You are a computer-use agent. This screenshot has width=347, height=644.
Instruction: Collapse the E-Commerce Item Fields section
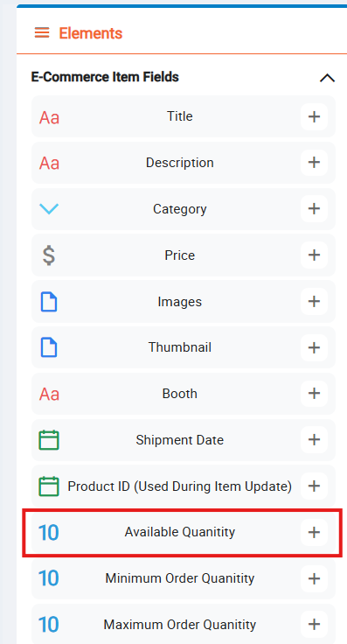[x=327, y=78]
